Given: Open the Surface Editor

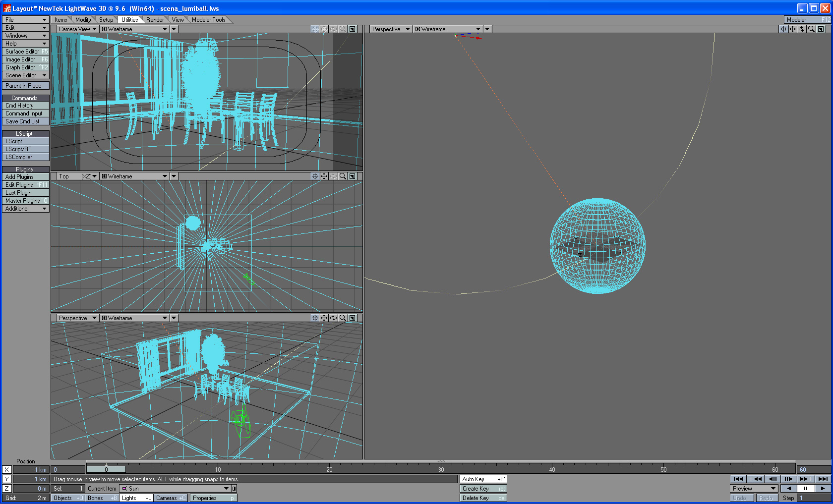Looking at the screenshot, I should [x=25, y=52].
